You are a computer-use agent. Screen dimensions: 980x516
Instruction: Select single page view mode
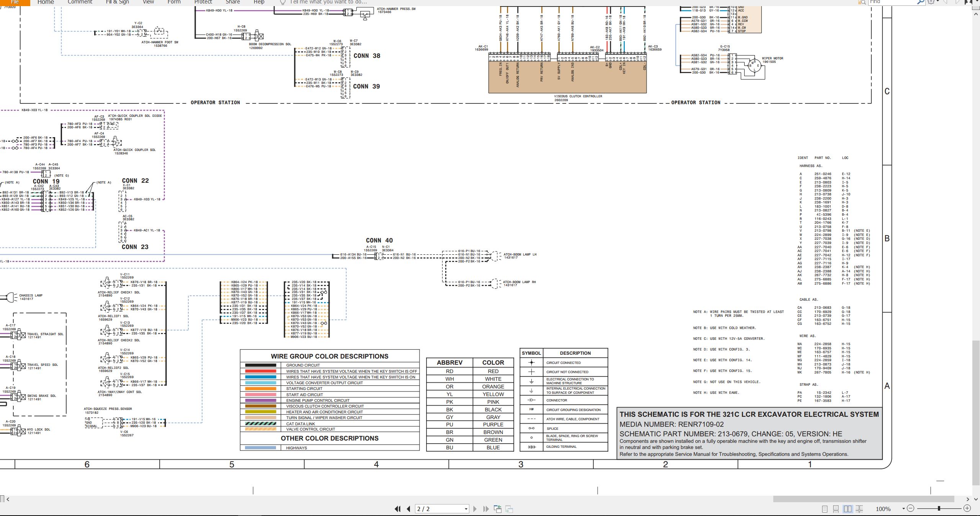point(825,509)
